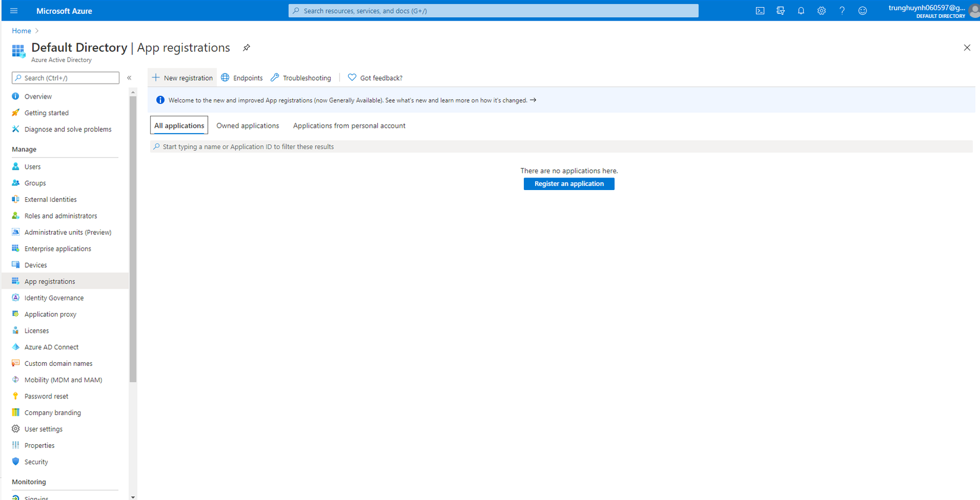Switch to the Owned applications tab
This screenshot has height=500, width=980.
pyautogui.click(x=248, y=125)
